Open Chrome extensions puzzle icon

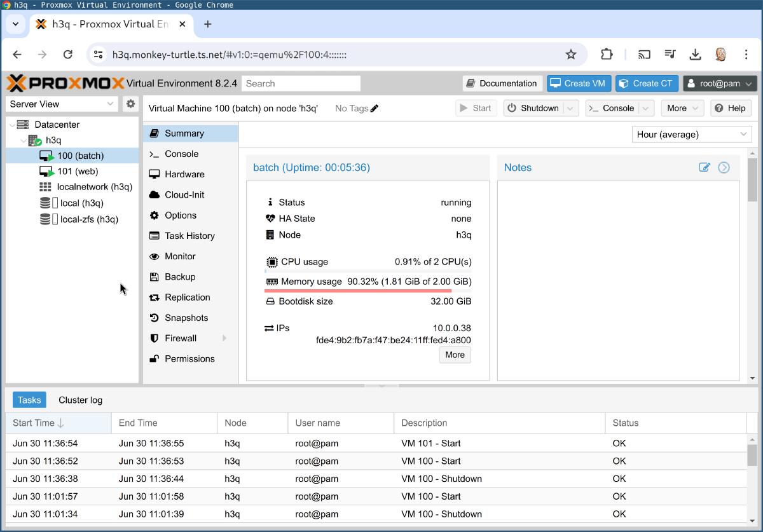coord(607,55)
